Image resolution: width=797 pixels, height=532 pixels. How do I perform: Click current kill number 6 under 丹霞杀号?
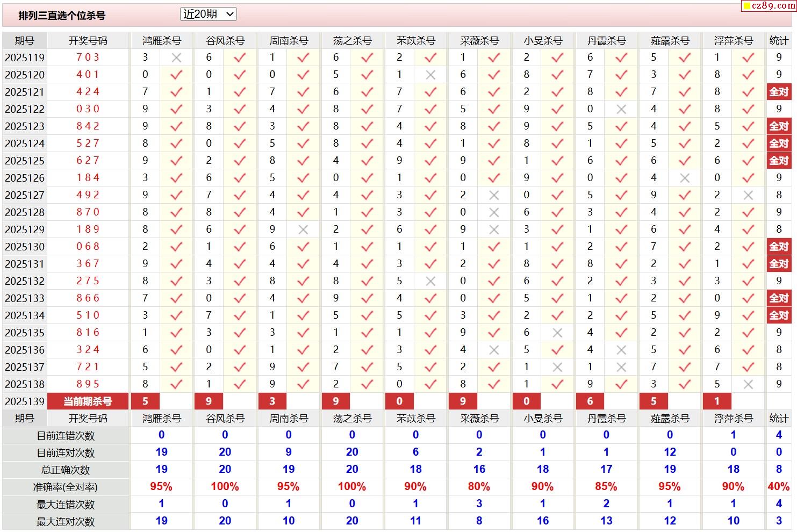590,401
